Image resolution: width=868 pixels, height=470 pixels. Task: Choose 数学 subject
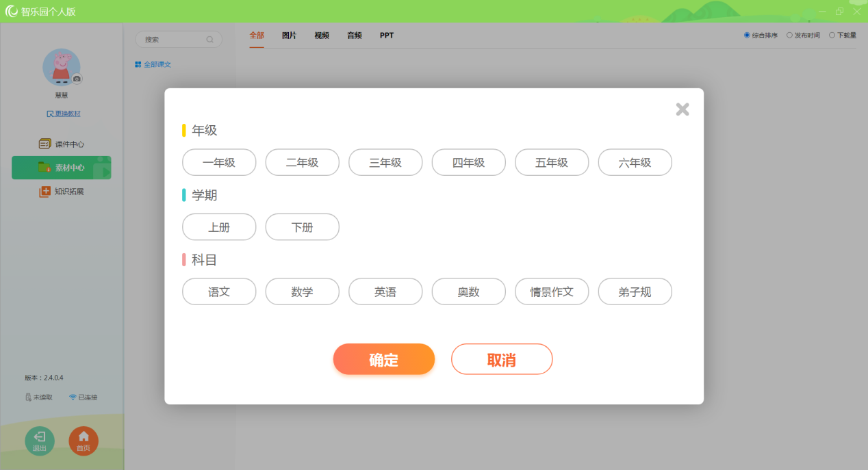(303, 291)
